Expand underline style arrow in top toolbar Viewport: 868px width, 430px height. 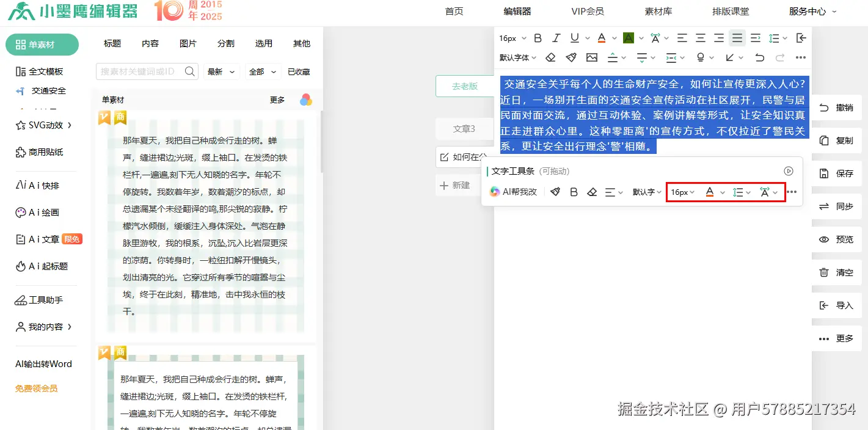(588, 38)
